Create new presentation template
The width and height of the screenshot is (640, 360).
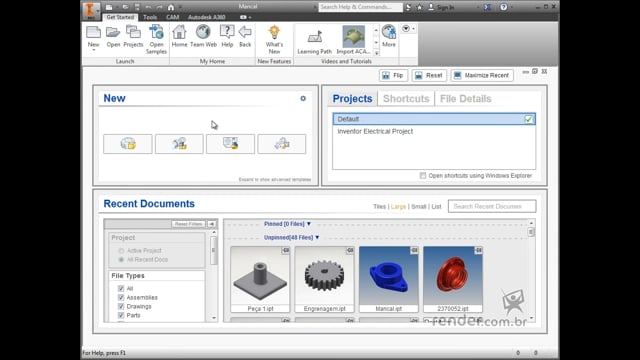pos(282,144)
